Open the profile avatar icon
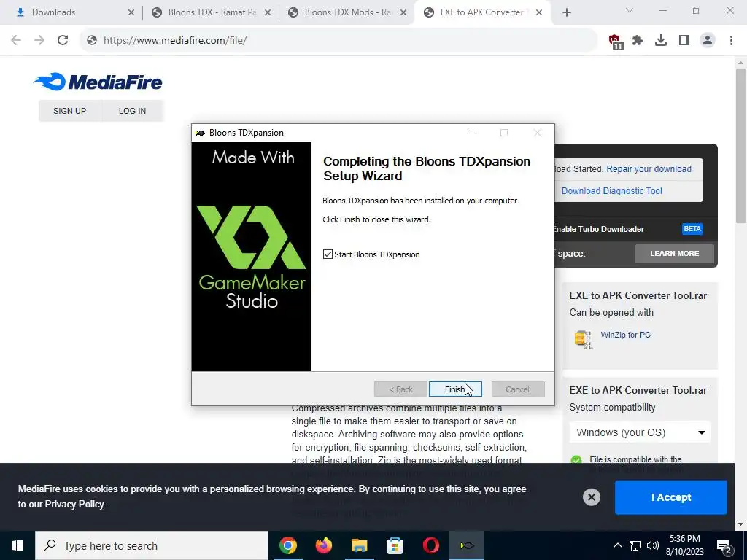Viewport: 747px width, 560px height. coord(708,41)
